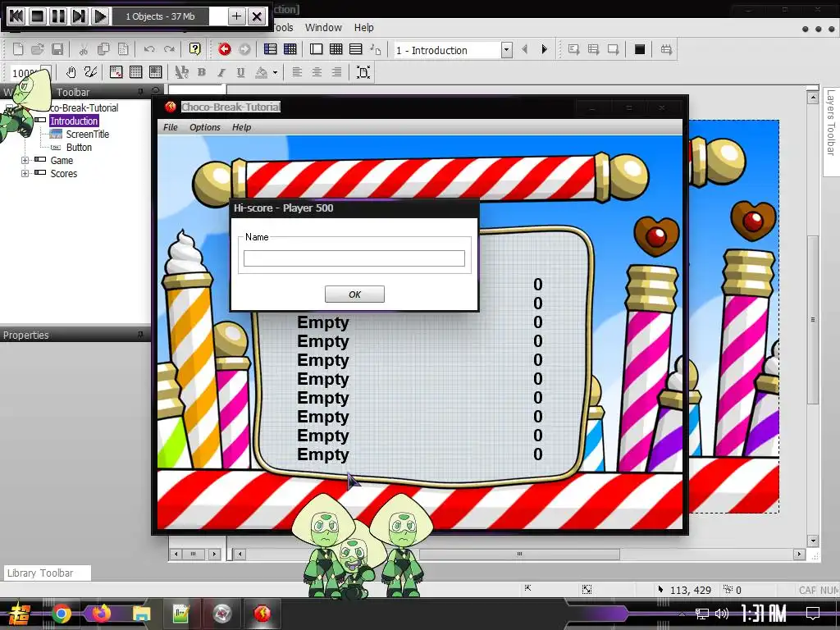The width and height of the screenshot is (840, 630).
Task: Click the Copy icon in the toolbar
Action: point(103,49)
